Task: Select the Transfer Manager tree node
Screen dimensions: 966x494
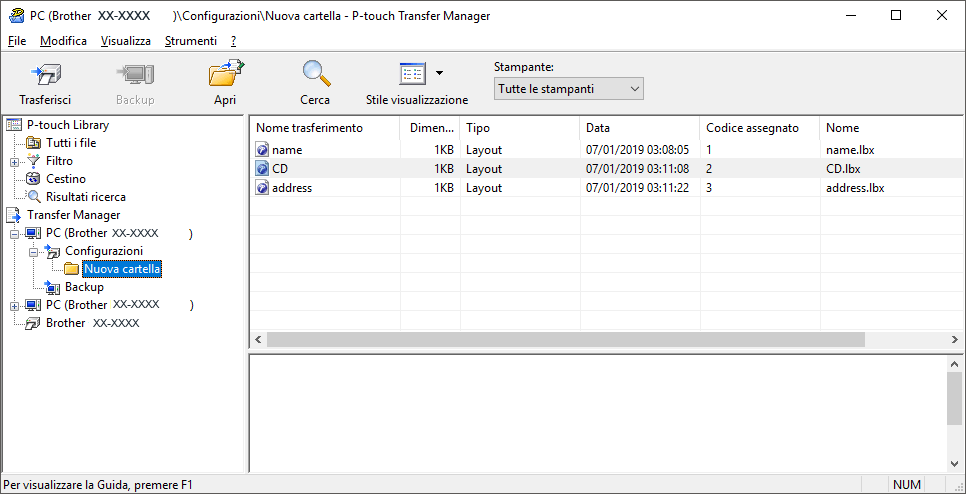Action: pos(73,215)
